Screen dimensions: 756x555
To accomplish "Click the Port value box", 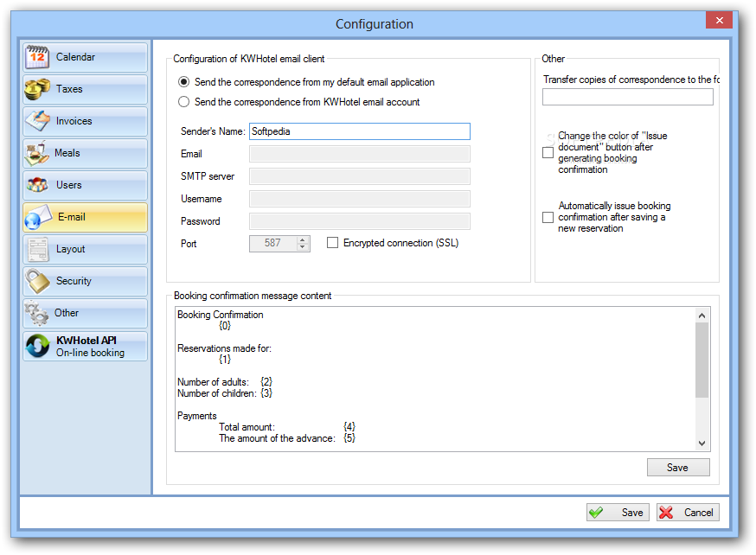I will coord(272,243).
